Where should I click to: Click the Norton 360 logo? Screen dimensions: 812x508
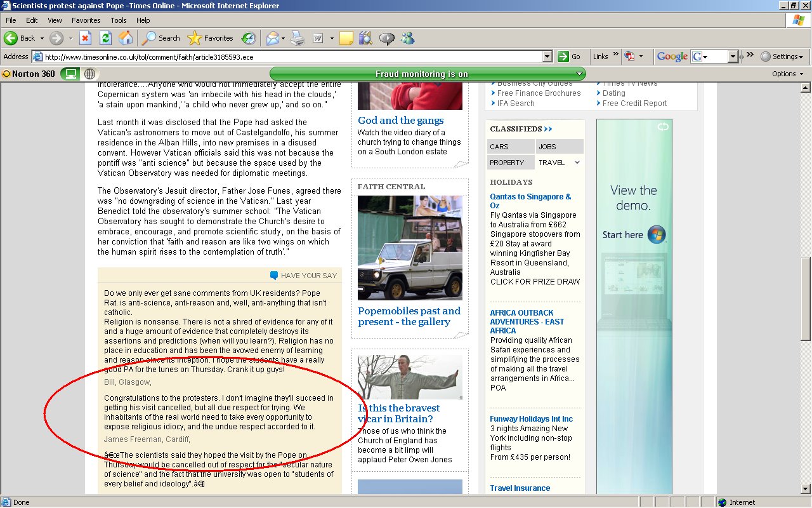pyautogui.click(x=29, y=74)
